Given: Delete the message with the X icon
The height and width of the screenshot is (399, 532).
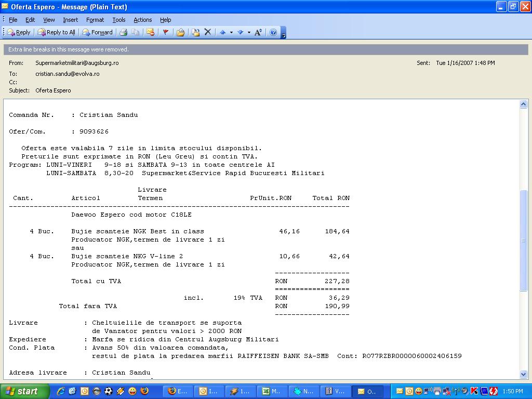Looking at the screenshot, I should point(208,32).
